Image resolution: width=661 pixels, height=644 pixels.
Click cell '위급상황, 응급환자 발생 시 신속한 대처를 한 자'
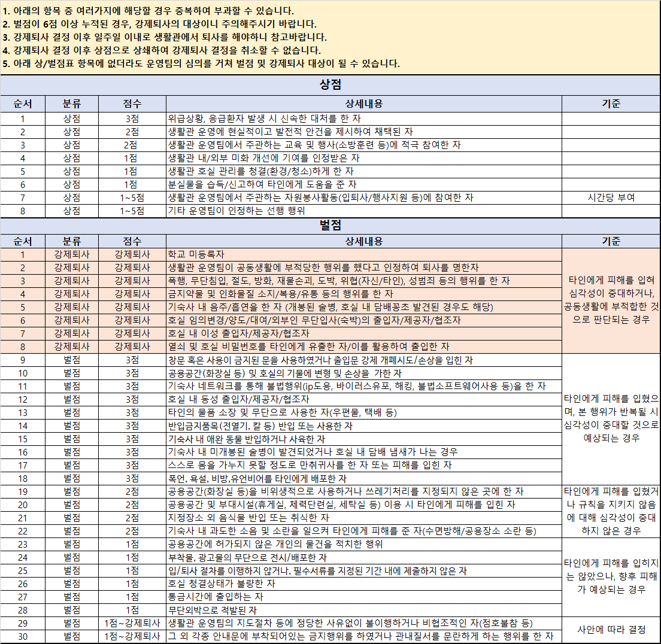point(364,119)
